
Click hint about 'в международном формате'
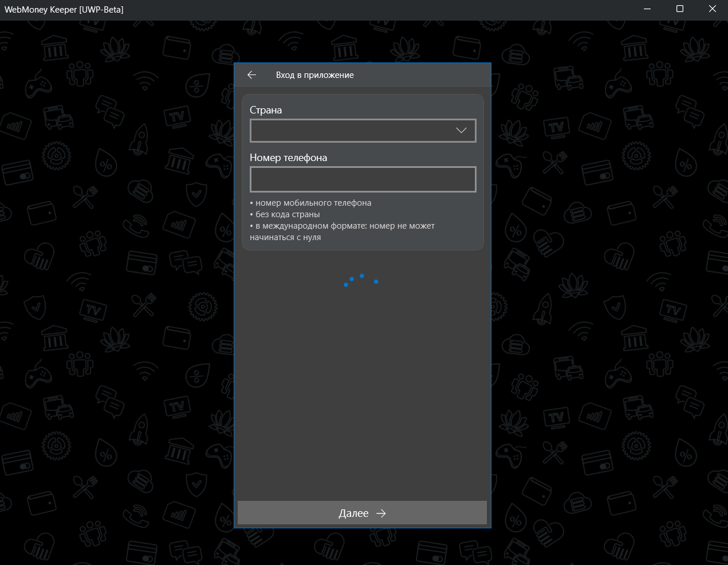click(x=343, y=232)
